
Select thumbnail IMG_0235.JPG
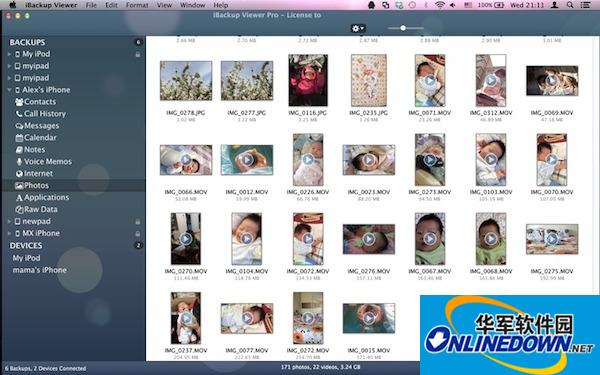369,80
